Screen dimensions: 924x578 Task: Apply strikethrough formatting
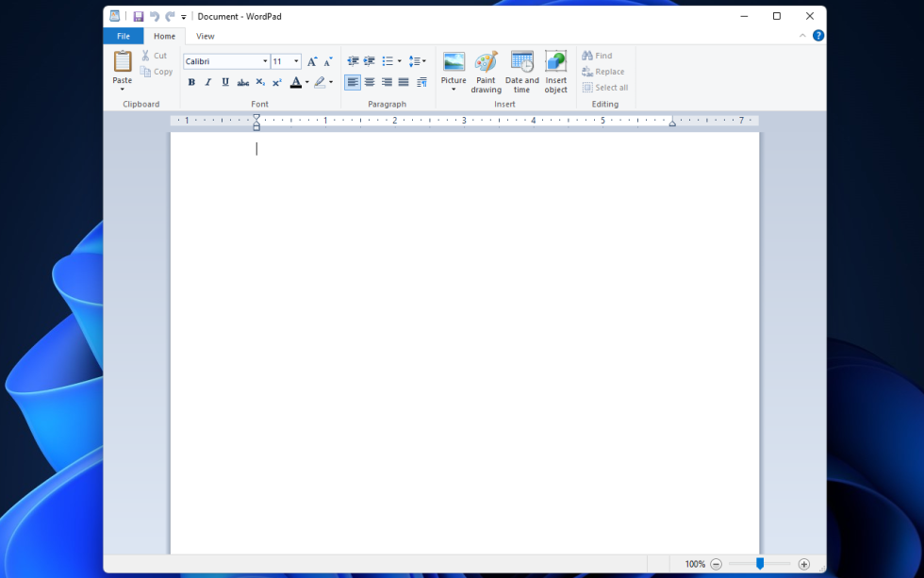242,82
